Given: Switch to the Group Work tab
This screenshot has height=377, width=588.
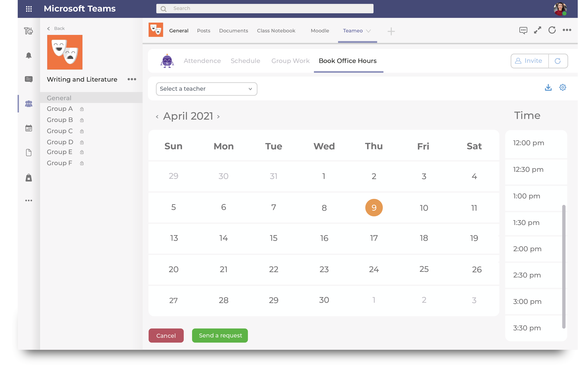Looking at the screenshot, I should [290, 61].
